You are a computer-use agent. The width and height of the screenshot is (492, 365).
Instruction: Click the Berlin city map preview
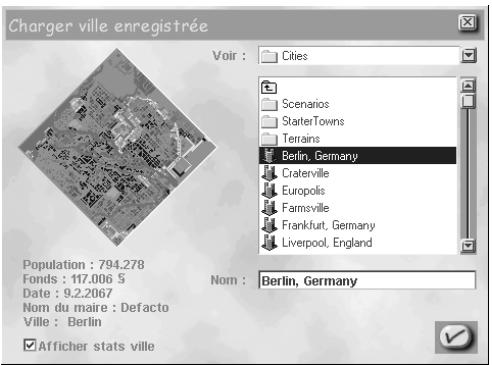click(x=117, y=147)
